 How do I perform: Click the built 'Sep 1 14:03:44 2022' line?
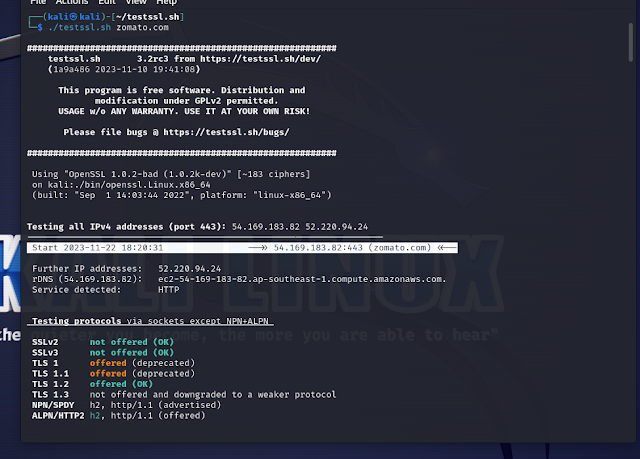point(182,195)
